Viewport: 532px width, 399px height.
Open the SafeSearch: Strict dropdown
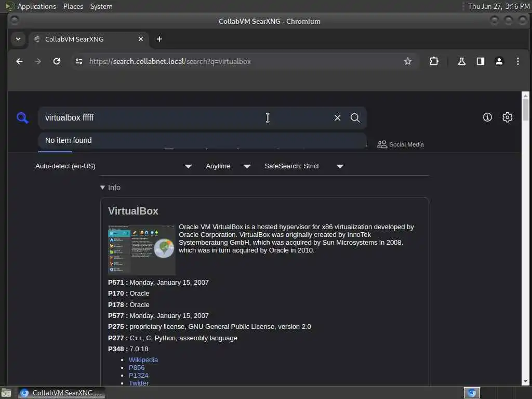304,166
